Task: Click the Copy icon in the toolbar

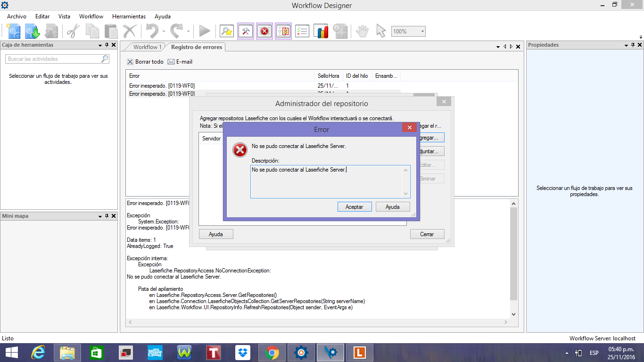Action: pos(92,31)
